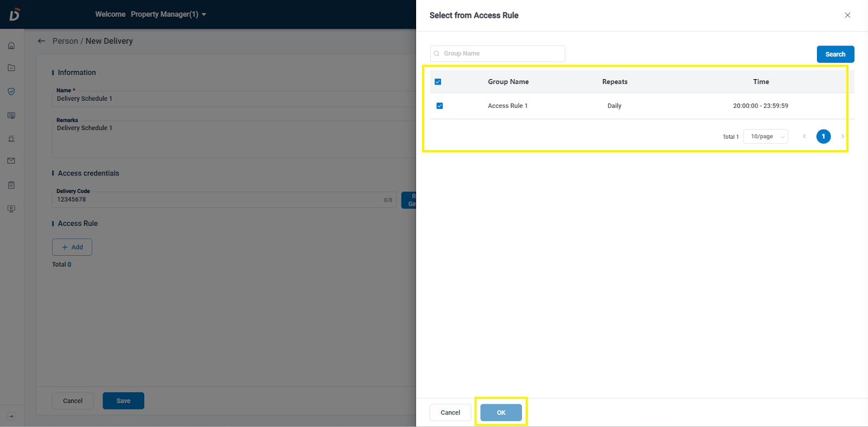Click the home icon in the sidebar
Viewport: 868px width, 427px height.
click(x=11, y=46)
